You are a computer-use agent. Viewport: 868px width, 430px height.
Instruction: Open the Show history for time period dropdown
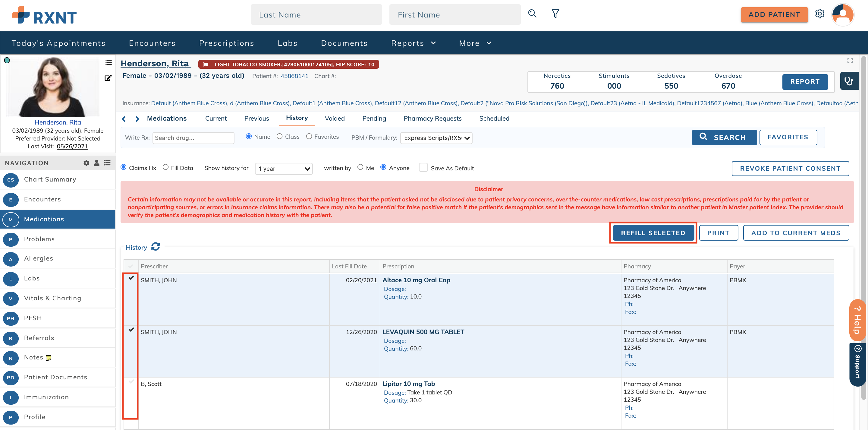click(x=283, y=169)
